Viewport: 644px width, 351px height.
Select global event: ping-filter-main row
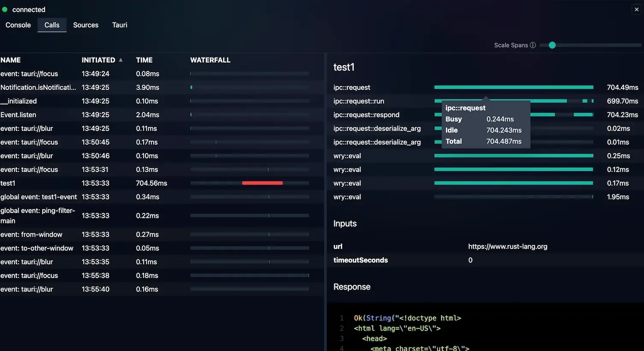click(x=162, y=215)
